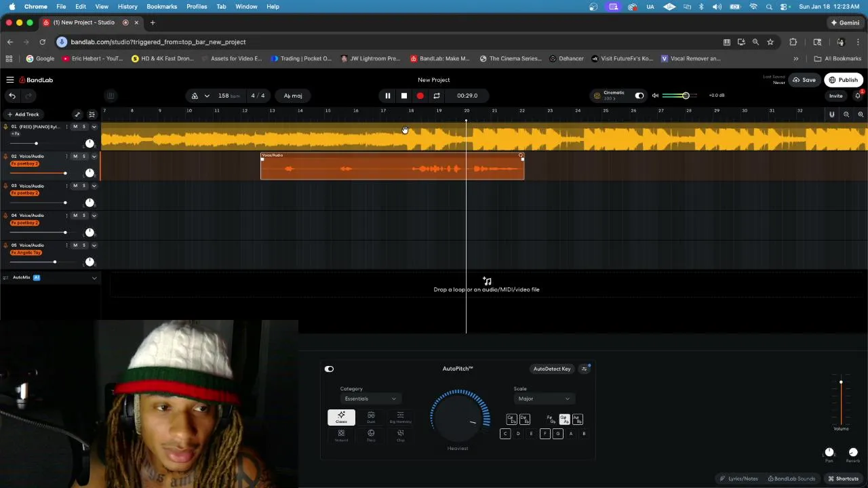Screen dimensions: 868x488
Task: Expand track 04 with its chevron
Action: 94,216
